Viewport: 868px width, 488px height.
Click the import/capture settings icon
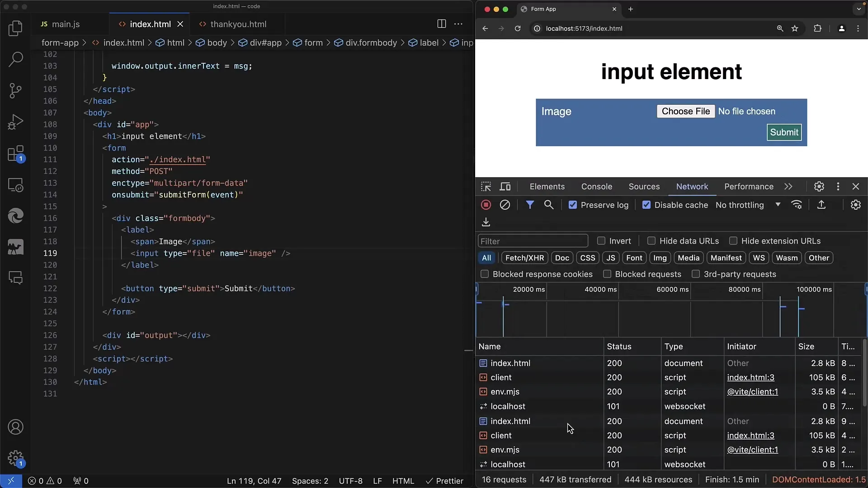[821, 204]
